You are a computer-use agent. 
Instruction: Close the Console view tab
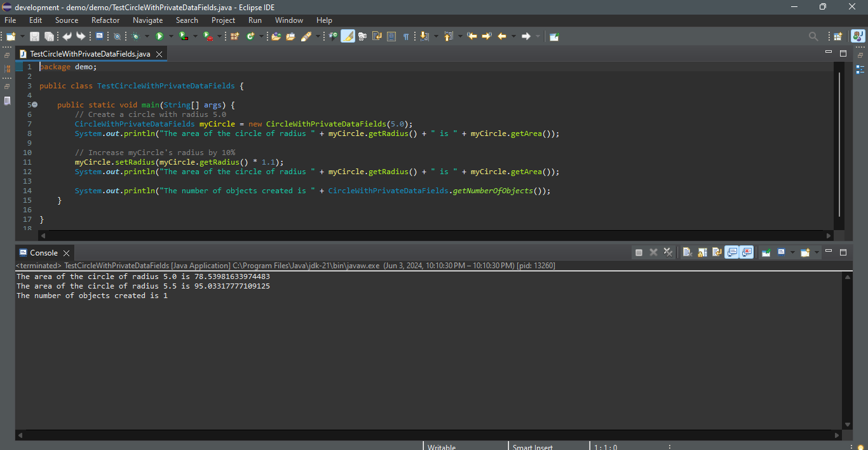66,253
